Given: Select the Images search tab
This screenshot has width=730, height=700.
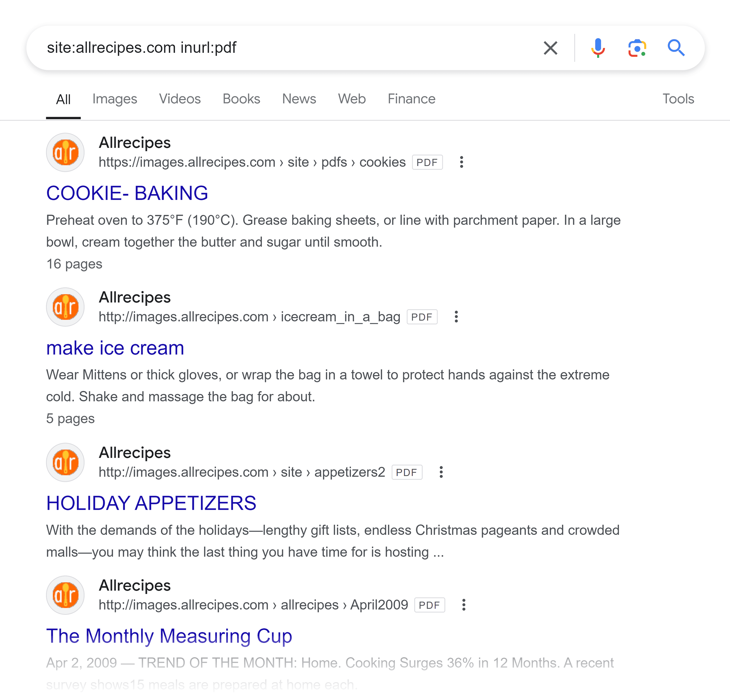Looking at the screenshot, I should (x=115, y=98).
